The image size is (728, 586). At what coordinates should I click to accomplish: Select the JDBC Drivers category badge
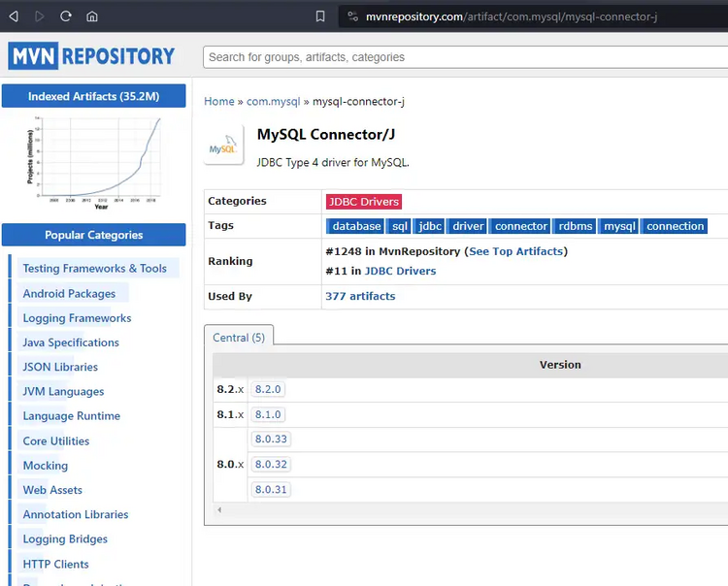pos(363,201)
